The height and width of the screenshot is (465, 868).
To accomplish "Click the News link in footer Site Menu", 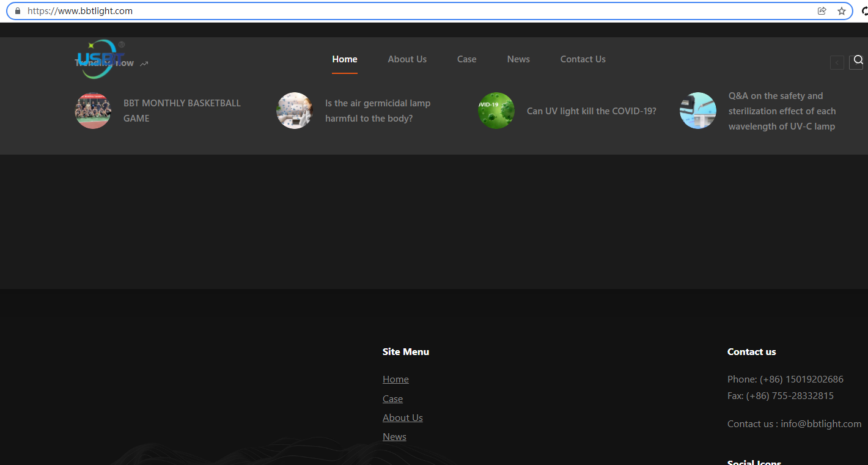I will pyautogui.click(x=394, y=437).
